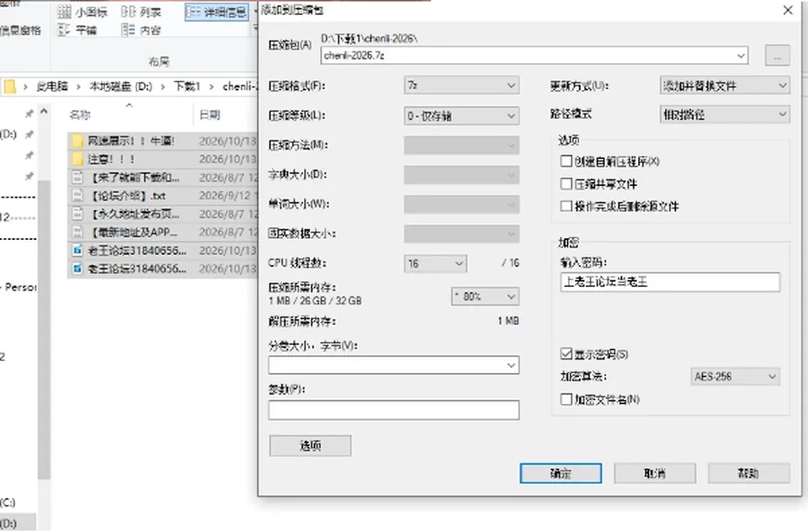Open 帮助 from the dialog
Image resolution: width=808 pixels, height=532 pixels.
point(749,473)
